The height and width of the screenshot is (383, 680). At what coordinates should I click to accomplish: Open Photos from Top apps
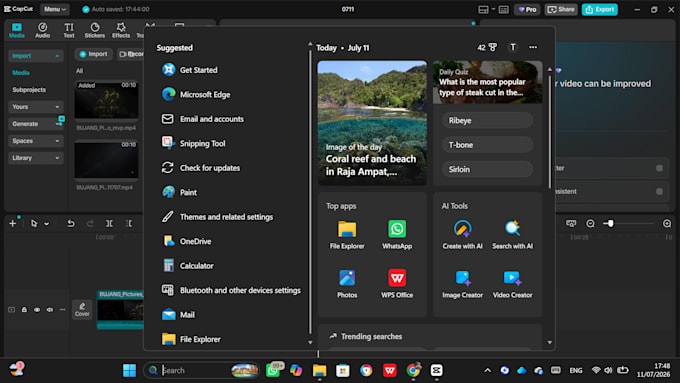point(347,284)
